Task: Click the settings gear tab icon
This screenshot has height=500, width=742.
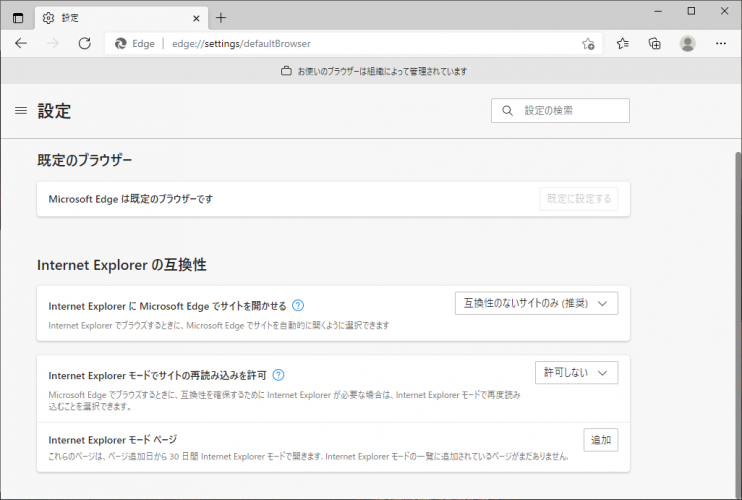Action: pos(48,18)
